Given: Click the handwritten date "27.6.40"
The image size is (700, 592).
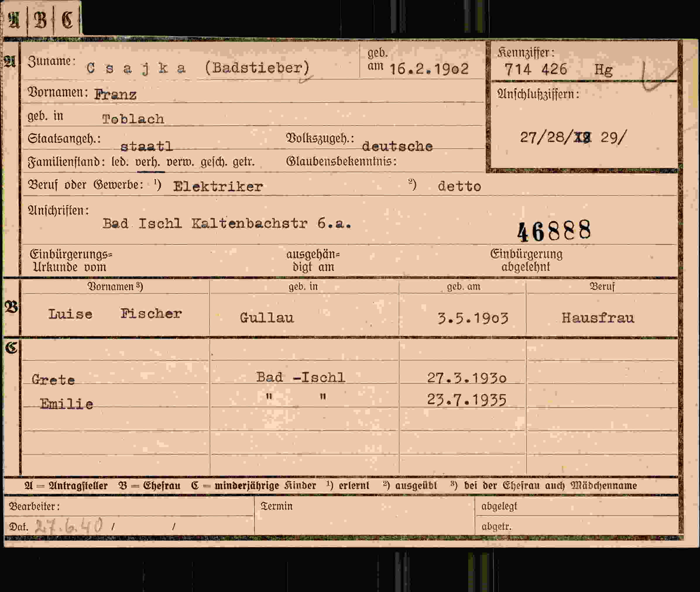Looking at the screenshot, I should [x=69, y=526].
